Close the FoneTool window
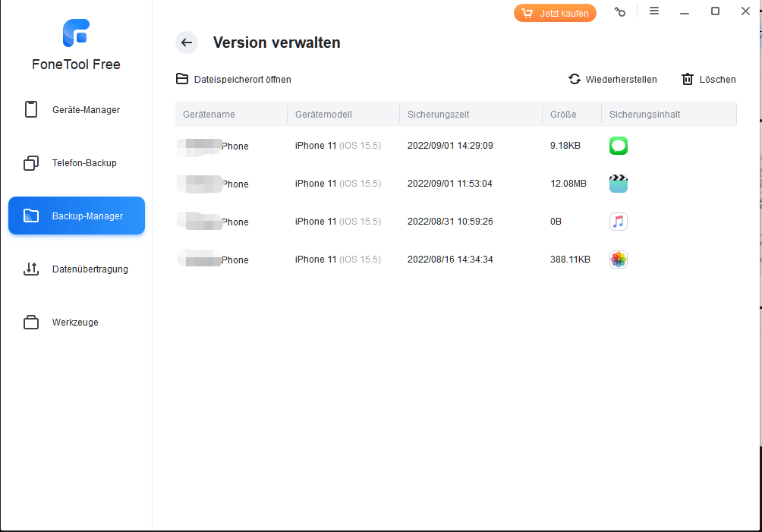Image resolution: width=762 pixels, height=532 pixels. coord(745,11)
